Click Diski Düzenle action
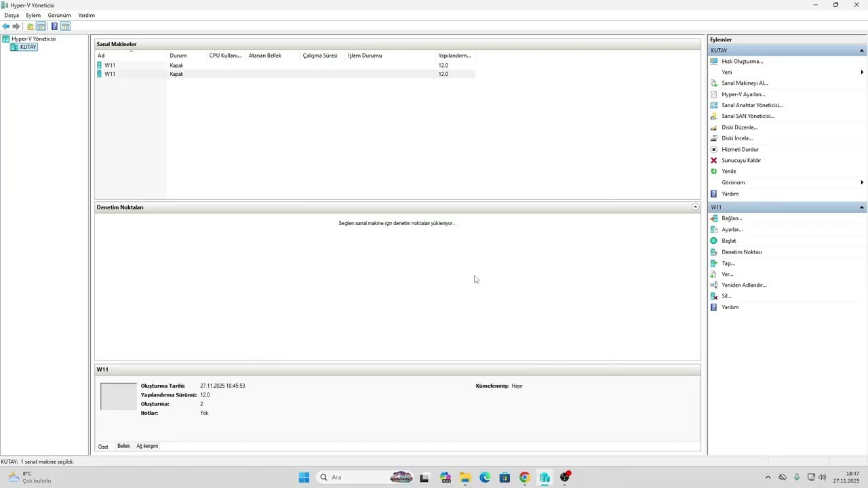This screenshot has width=868, height=488. pos(739,127)
